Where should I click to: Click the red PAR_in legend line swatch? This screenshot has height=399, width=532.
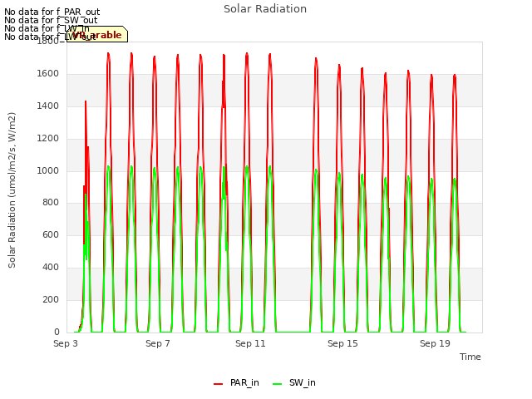pyautogui.click(x=218, y=384)
